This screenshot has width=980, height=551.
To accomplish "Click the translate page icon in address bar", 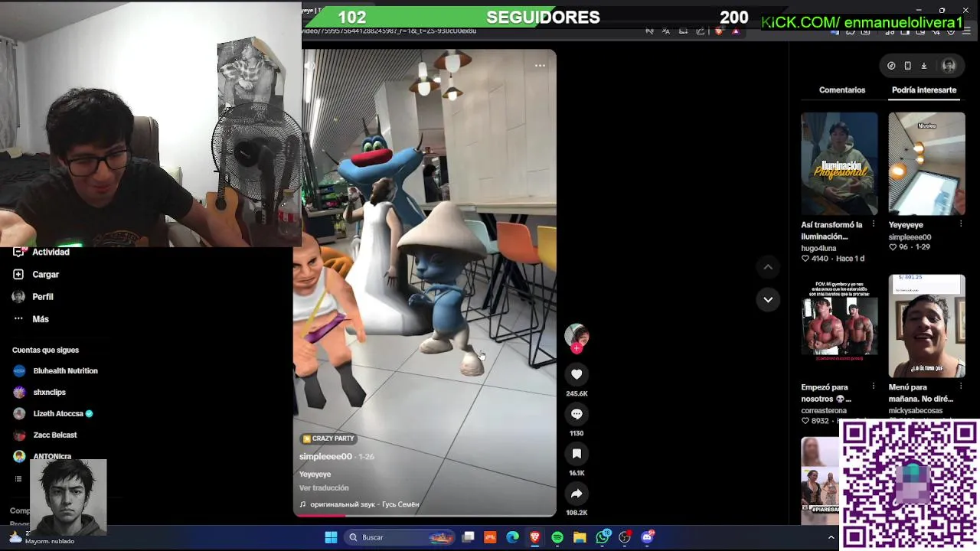I will point(666,31).
